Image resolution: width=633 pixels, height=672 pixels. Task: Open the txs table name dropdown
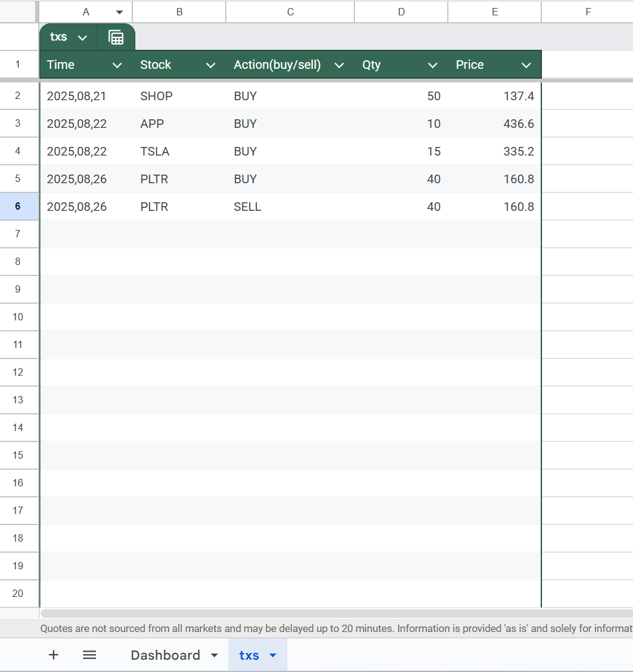tap(82, 38)
